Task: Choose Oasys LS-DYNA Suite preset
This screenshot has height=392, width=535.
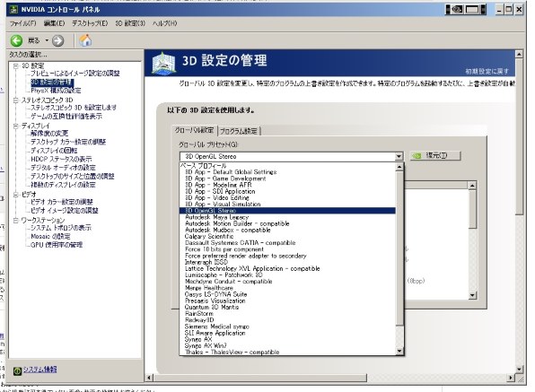Action: click(215, 294)
